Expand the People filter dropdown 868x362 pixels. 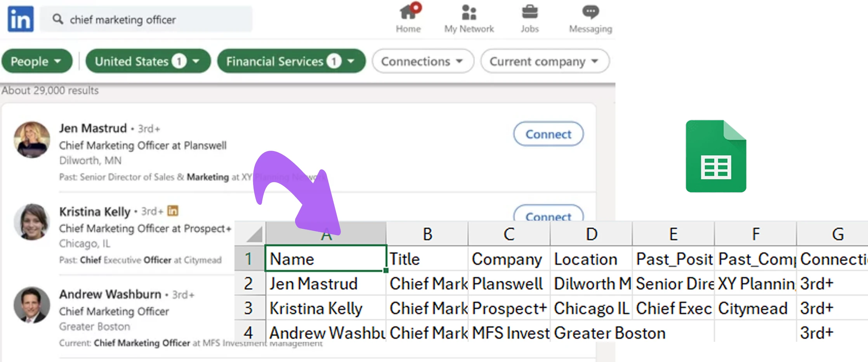[36, 61]
